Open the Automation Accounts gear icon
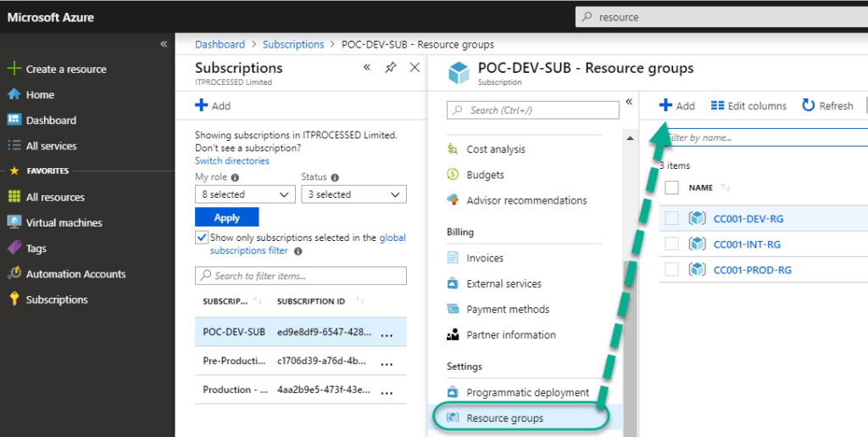868x437 pixels. 14,273
